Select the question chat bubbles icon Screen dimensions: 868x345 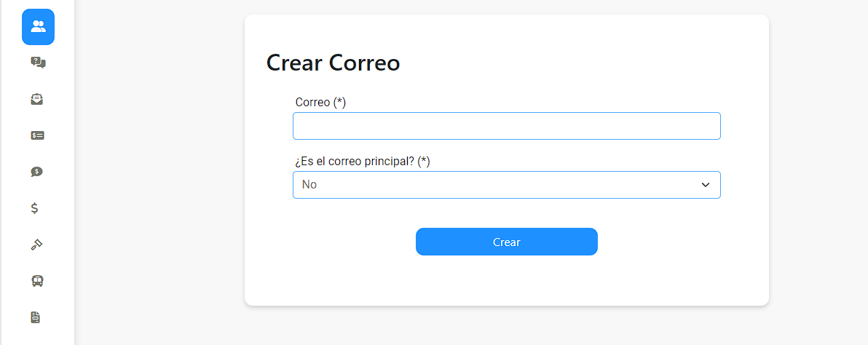(38, 63)
